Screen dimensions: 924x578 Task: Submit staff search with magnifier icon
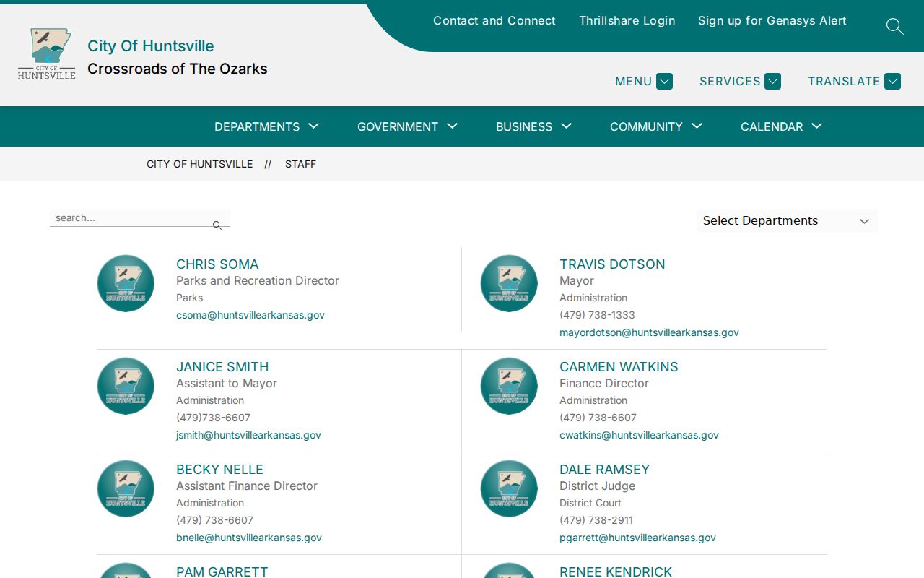pos(217,225)
